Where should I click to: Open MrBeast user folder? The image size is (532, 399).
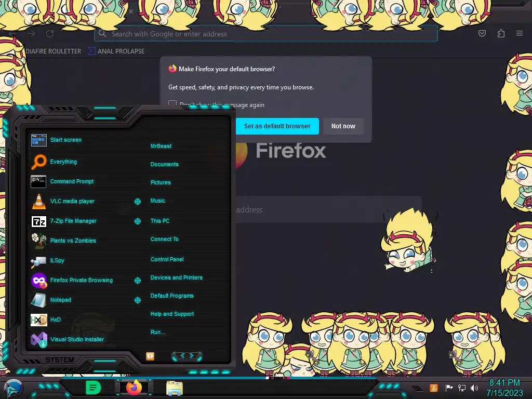click(161, 146)
